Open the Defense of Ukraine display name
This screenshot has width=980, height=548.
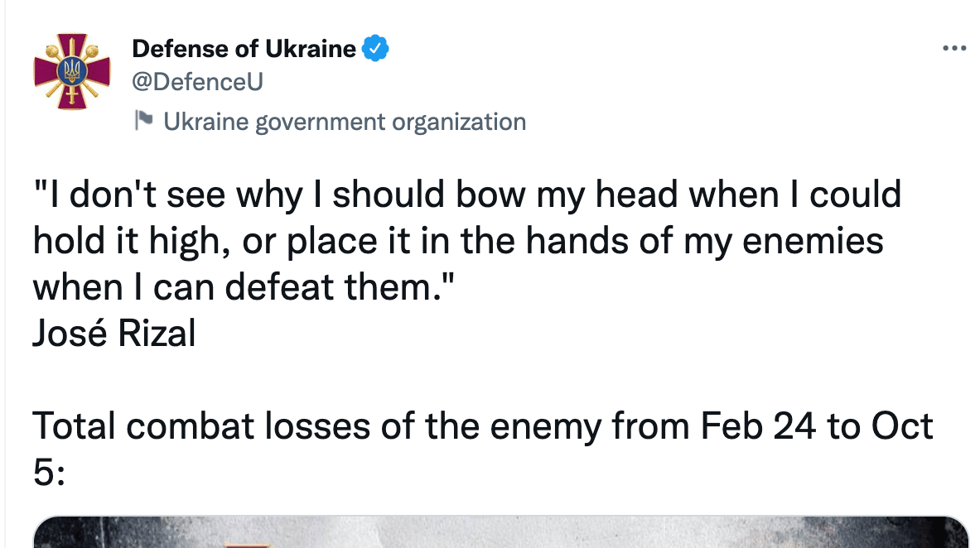244,49
